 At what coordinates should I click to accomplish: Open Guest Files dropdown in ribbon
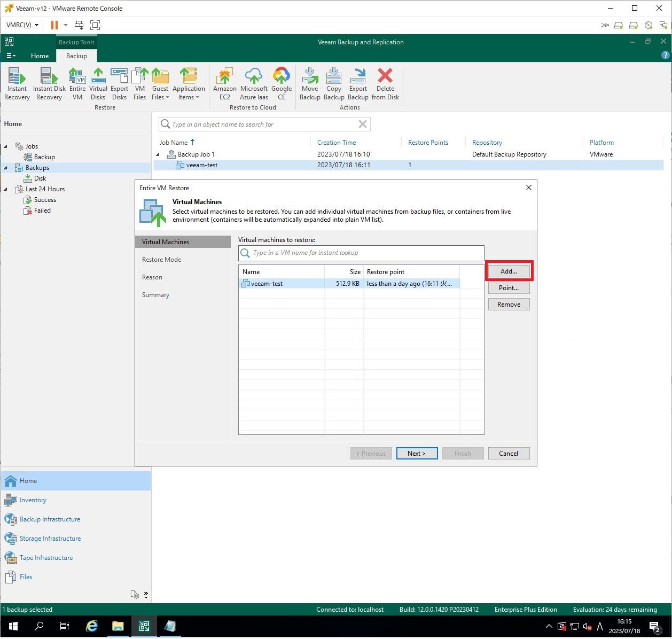160,84
